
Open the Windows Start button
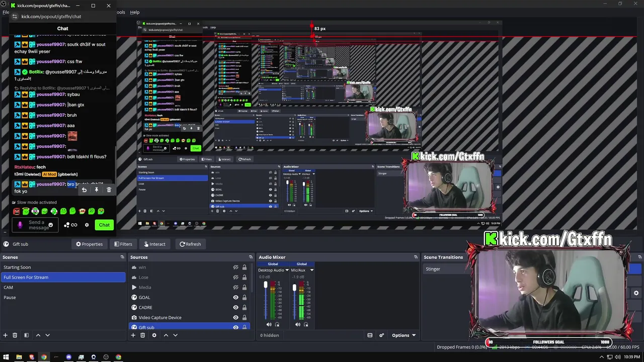6,357
